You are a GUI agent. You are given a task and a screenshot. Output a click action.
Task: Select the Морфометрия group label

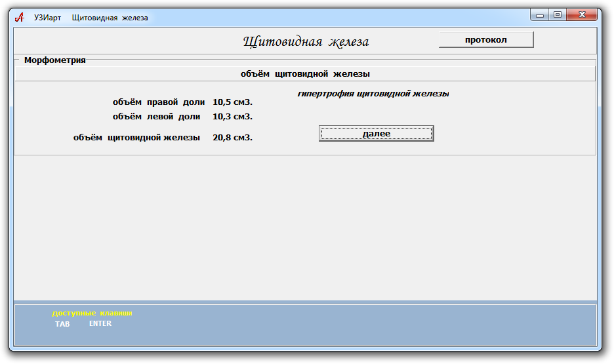coord(55,60)
